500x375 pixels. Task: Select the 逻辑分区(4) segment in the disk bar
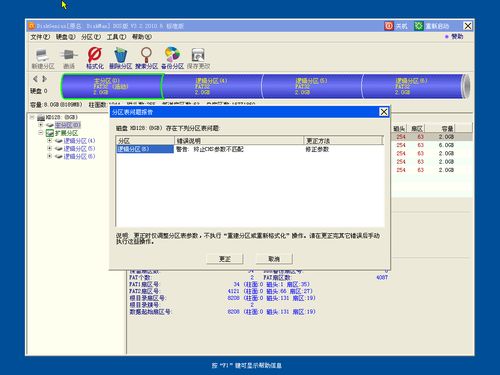click(212, 86)
